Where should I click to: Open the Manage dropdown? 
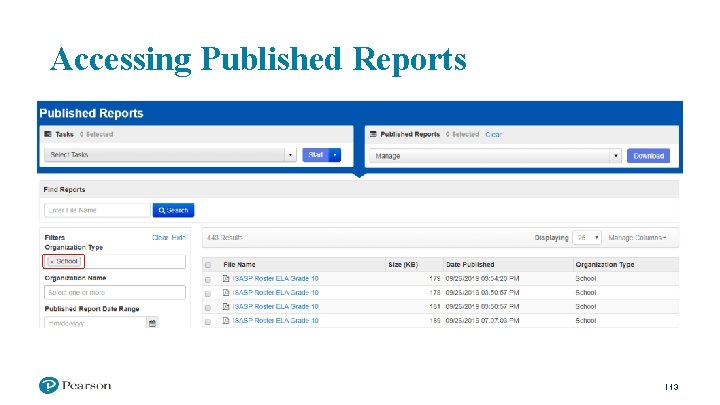pos(495,156)
